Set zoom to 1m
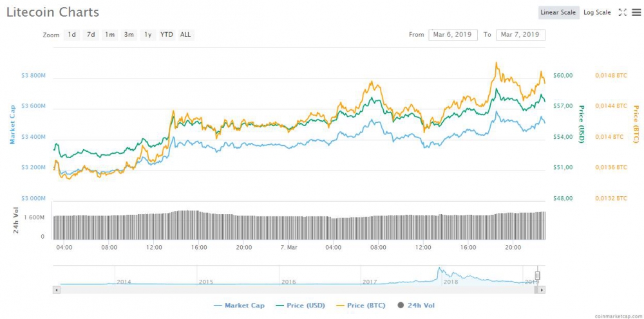This screenshot has height=319, width=644. point(109,35)
